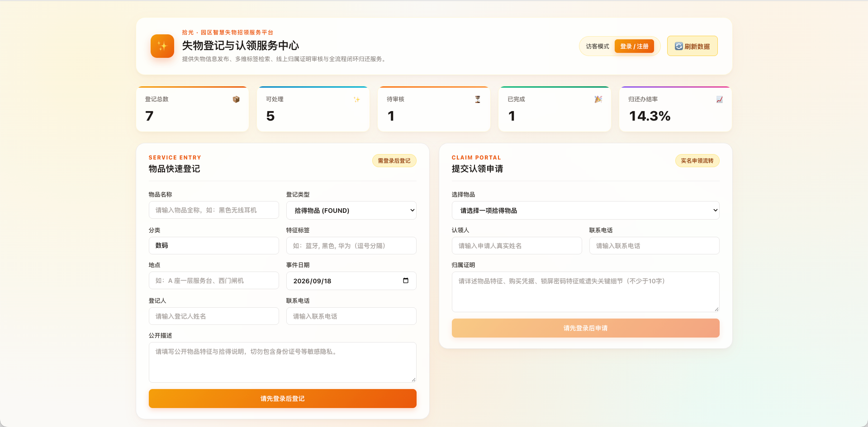
Task: Click the 联系电话 field in claim form
Action: pos(655,246)
